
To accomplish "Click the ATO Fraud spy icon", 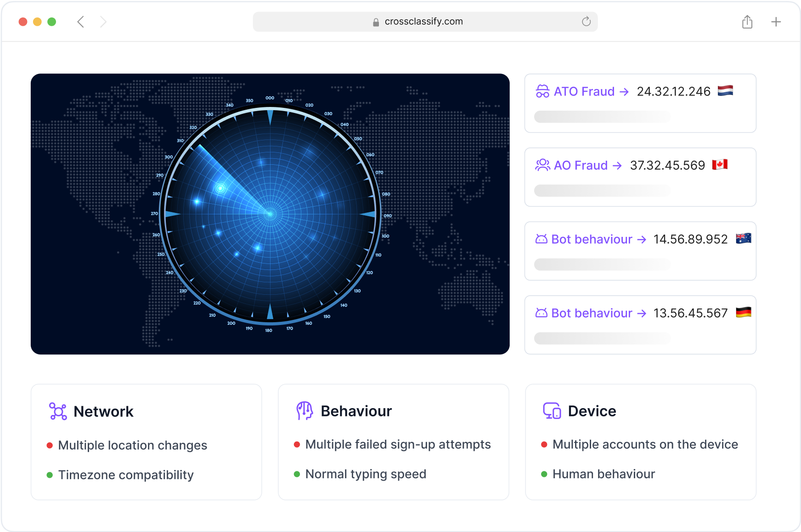I will (x=542, y=91).
